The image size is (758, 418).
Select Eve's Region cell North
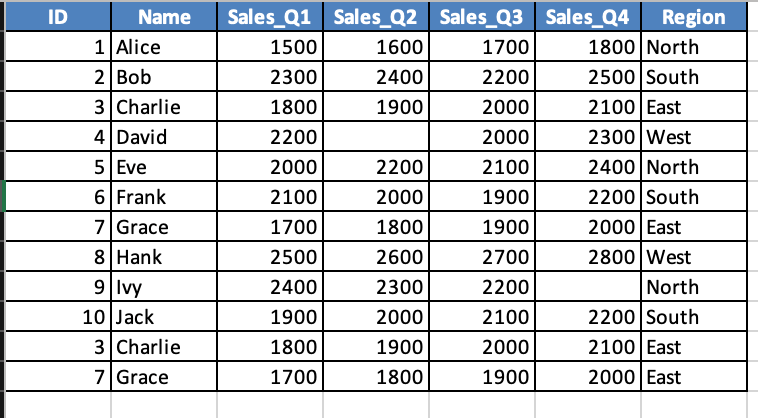pyautogui.click(x=694, y=167)
